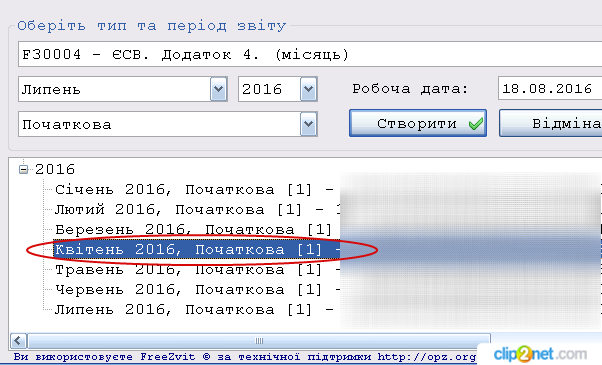Click the F30004 ЄСВ report type field
This screenshot has width=602, height=365.
(310, 55)
